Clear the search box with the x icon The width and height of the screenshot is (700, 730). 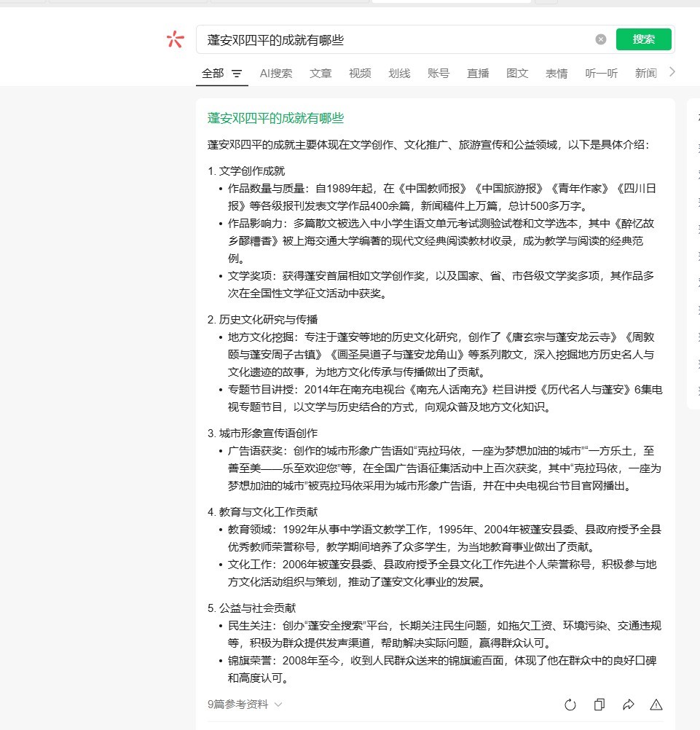(600, 39)
